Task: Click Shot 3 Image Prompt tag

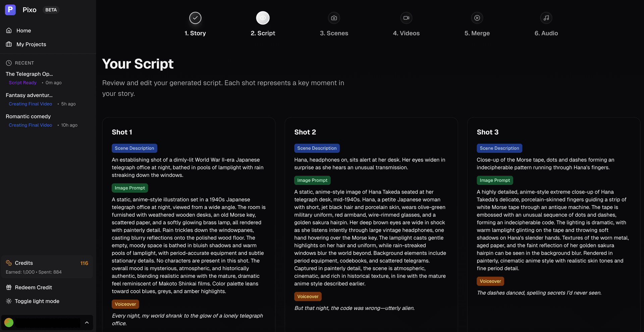Action: (x=495, y=180)
